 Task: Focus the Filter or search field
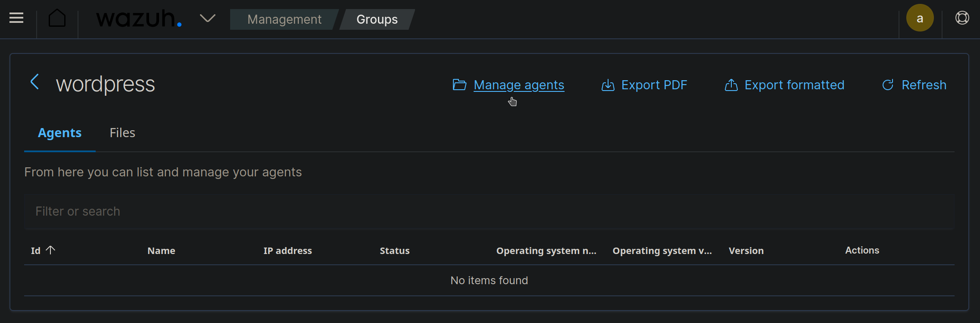pos(489,211)
